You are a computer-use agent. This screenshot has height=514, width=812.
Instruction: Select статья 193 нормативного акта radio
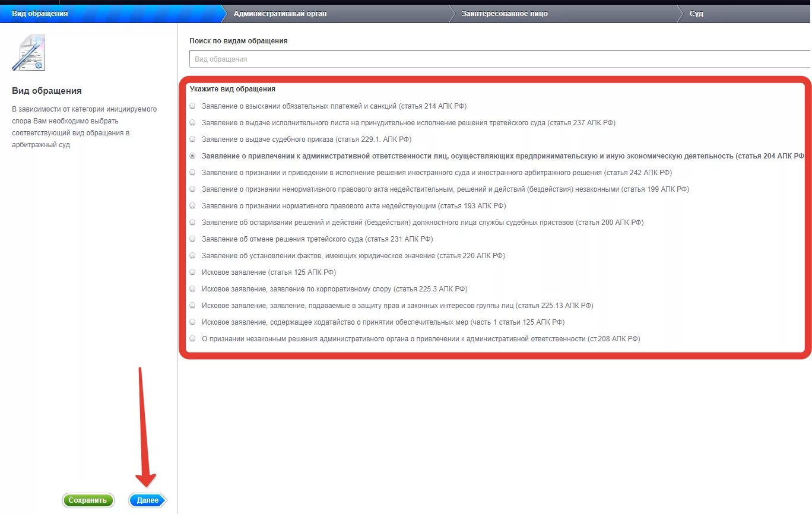coord(192,206)
